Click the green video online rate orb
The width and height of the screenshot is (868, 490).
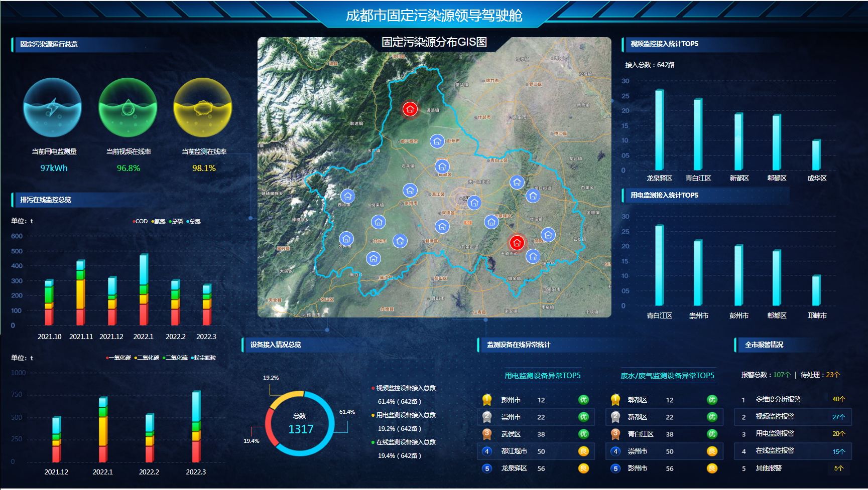[x=128, y=107]
